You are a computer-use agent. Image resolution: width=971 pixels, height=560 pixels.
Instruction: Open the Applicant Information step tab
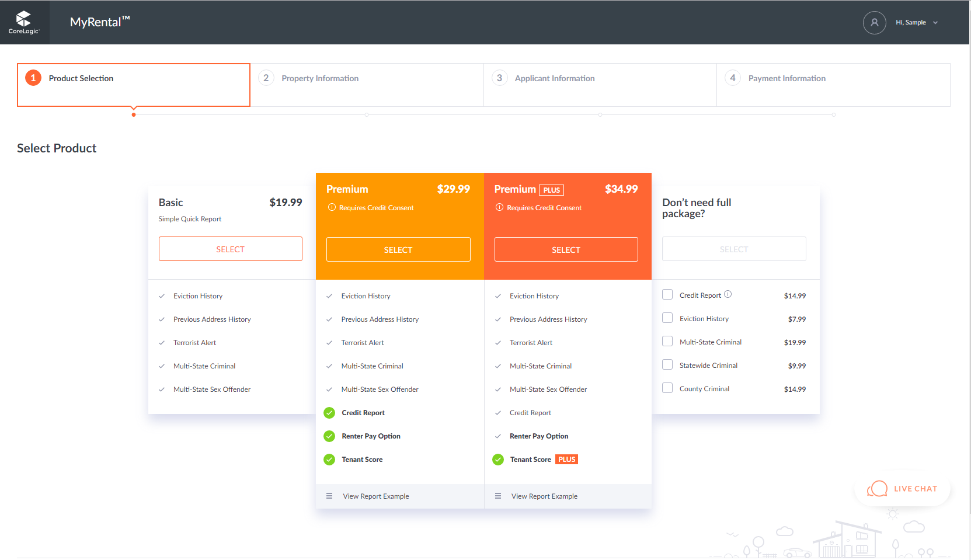click(x=600, y=85)
